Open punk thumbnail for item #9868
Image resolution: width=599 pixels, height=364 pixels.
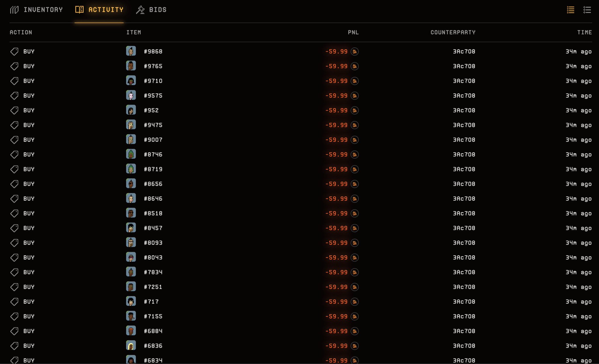point(131,51)
